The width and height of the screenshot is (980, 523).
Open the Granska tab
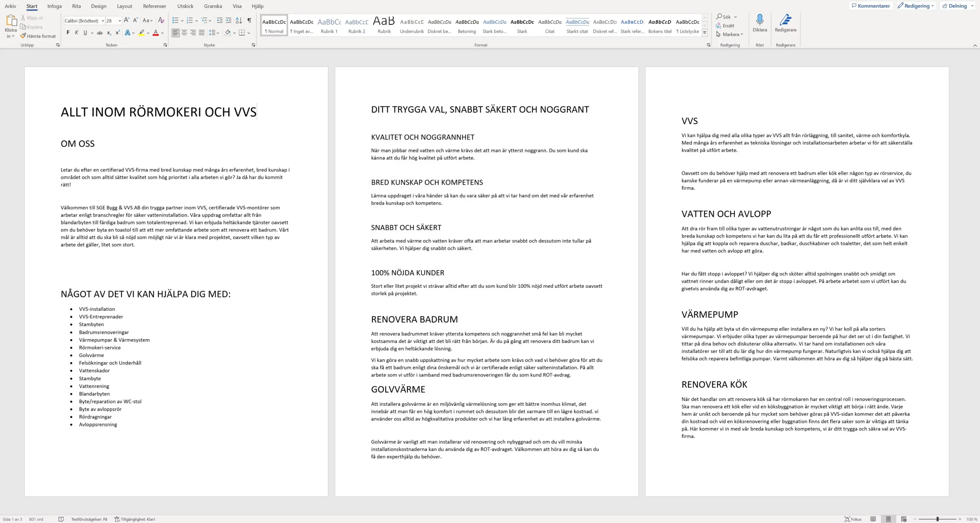point(213,6)
